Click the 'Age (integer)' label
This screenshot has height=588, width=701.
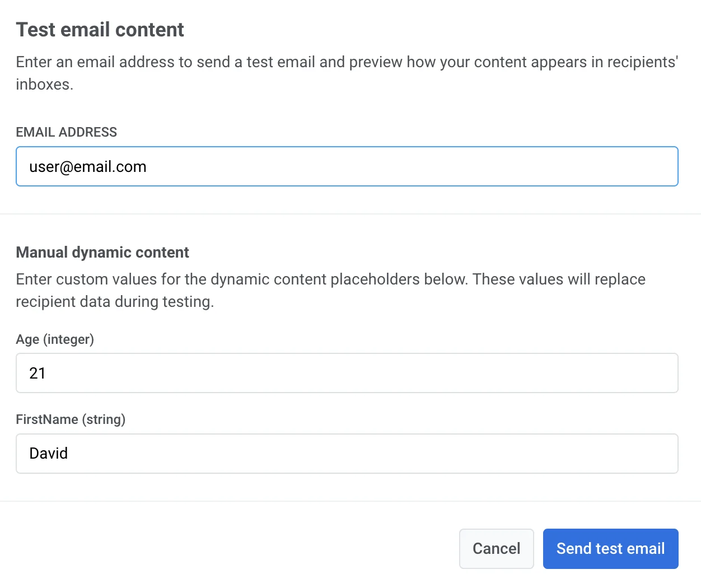[x=55, y=339]
